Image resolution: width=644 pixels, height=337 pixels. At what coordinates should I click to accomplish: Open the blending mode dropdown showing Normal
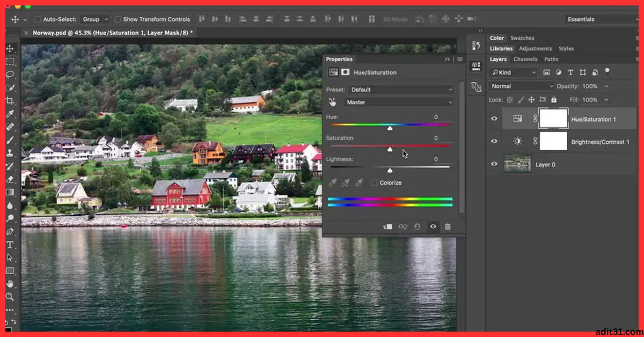pos(521,86)
